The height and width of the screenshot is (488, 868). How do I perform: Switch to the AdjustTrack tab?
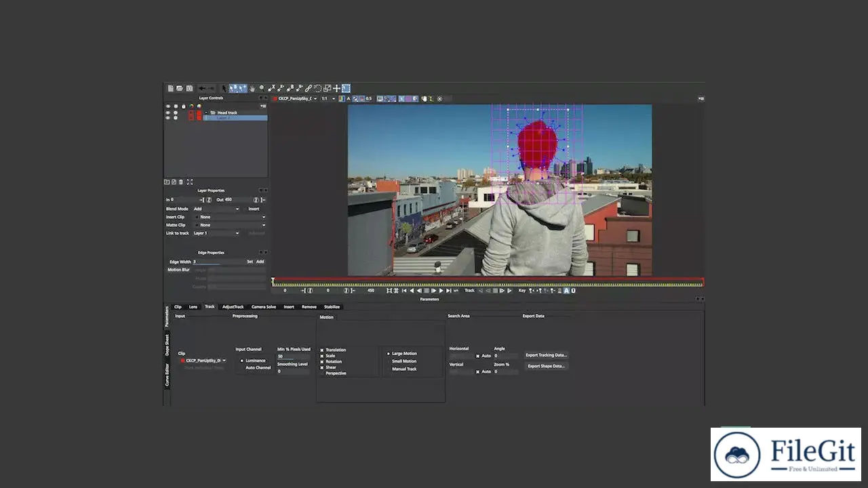[x=233, y=307]
